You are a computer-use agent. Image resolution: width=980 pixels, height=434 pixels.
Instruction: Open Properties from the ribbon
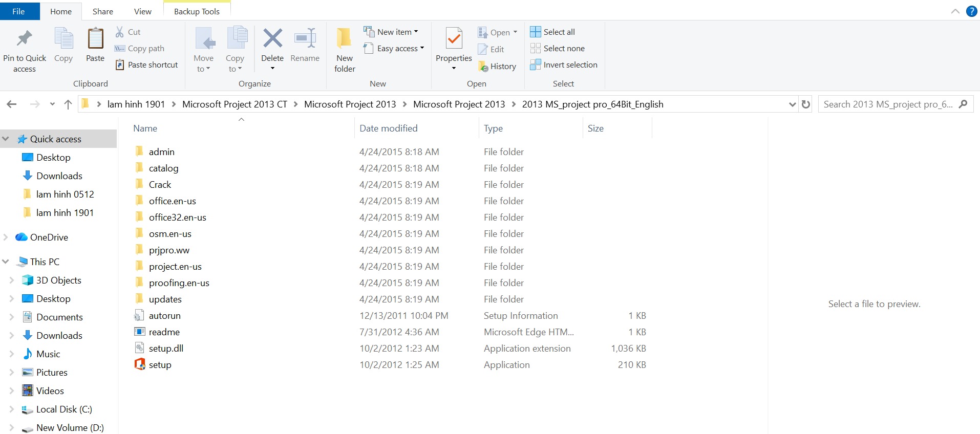pos(454,39)
